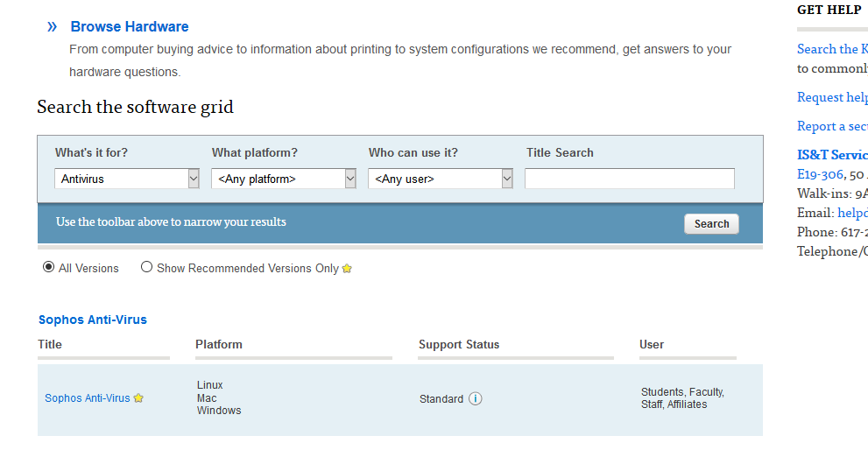
Task: Open the Browse Hardware link
Action: coord(130,27)
